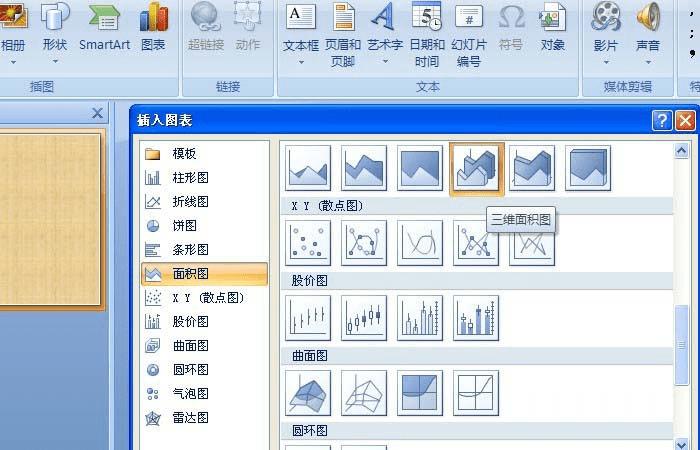This screenshot has width=700, height=450.
Task: Open the 文本框 text box dropdown arrow
Action: click(x=301, y=62)
